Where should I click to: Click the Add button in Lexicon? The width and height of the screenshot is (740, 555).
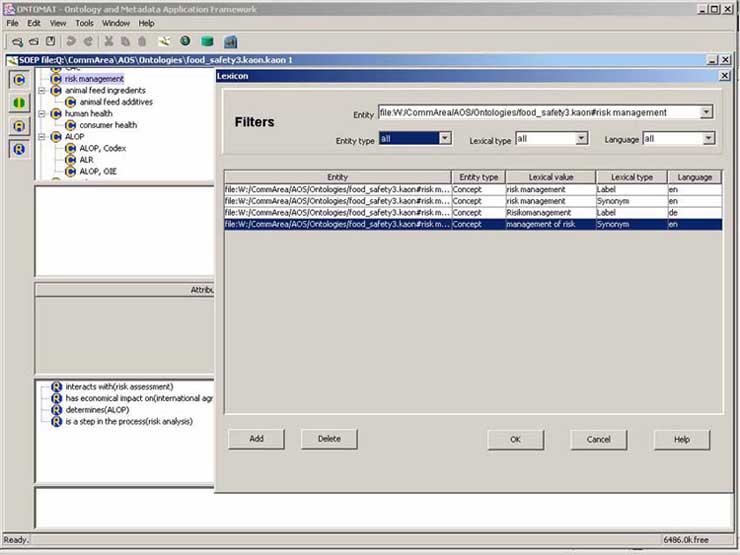coord(257,439)
